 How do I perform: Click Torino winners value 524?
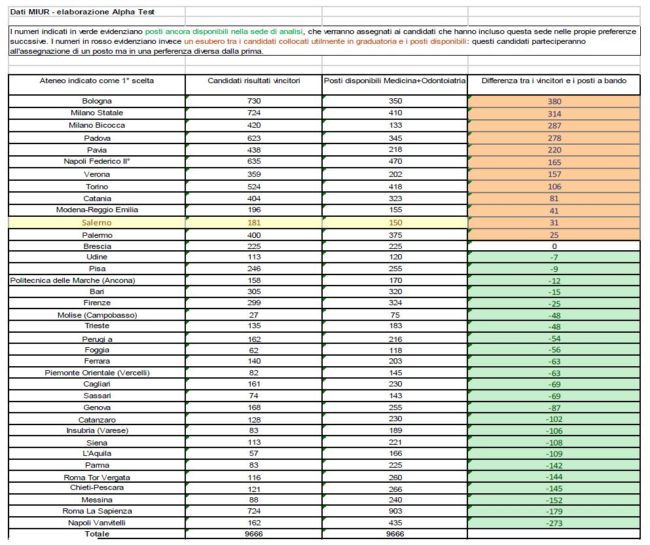[254, 187]
